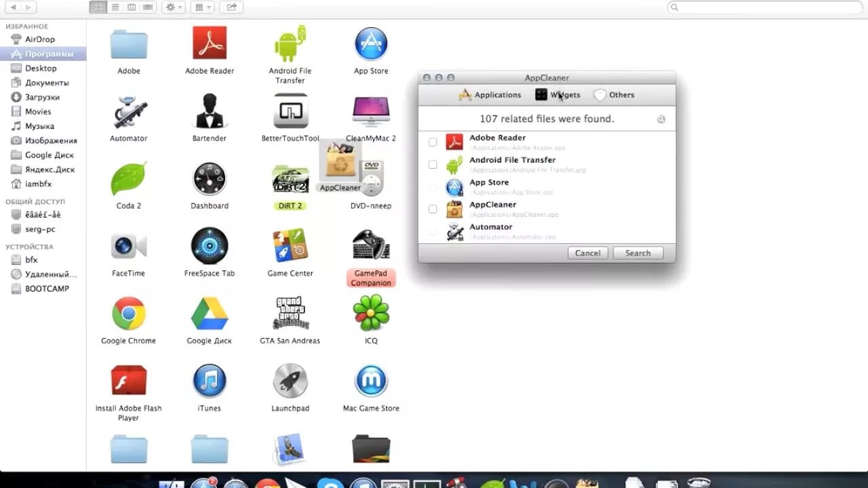Select the Launchpad rocket icon
This screenshot has width=868, height=488.
[x=290, y=380]
